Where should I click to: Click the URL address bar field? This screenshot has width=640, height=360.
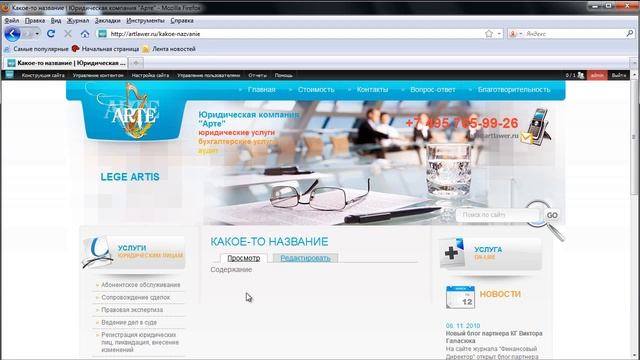[x=296, y=34]
